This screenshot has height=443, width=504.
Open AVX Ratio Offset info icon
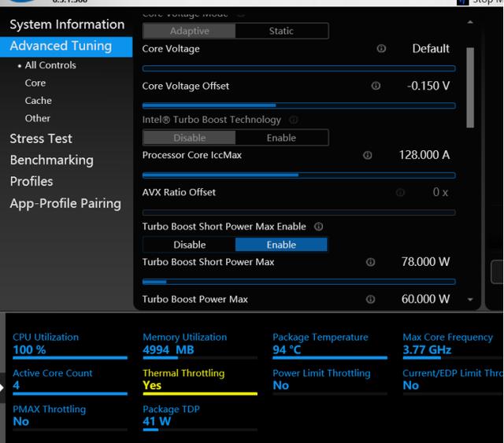(x=400, y=193)
